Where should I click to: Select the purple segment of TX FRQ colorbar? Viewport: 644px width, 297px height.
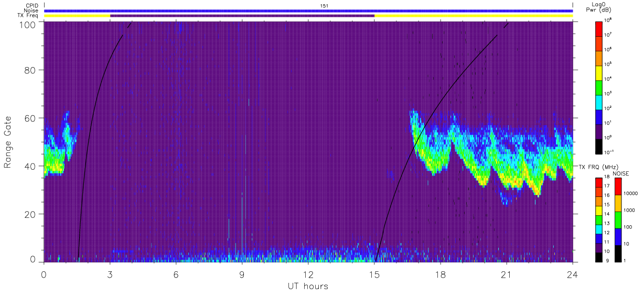[599, 247]
